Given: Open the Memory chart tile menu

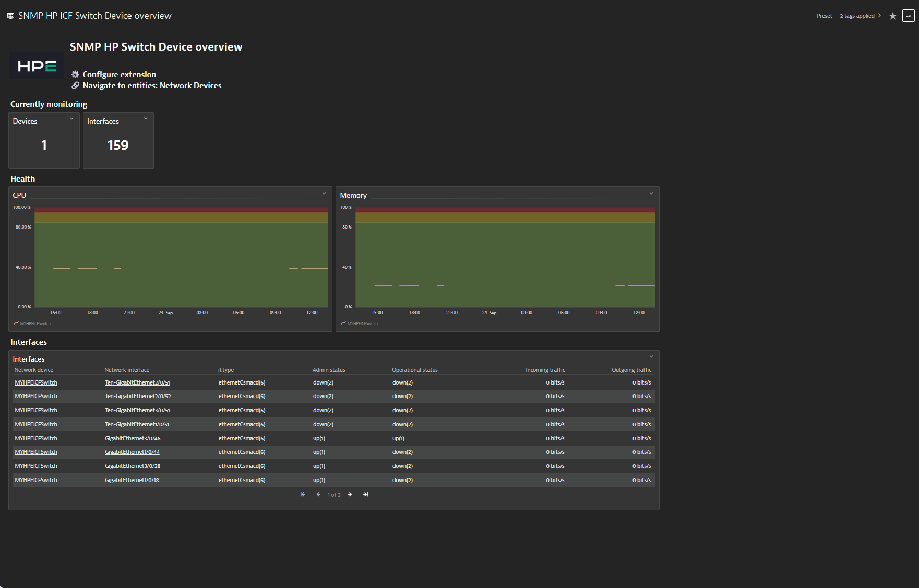Looking at the screenshot, I should click(651, 194).
